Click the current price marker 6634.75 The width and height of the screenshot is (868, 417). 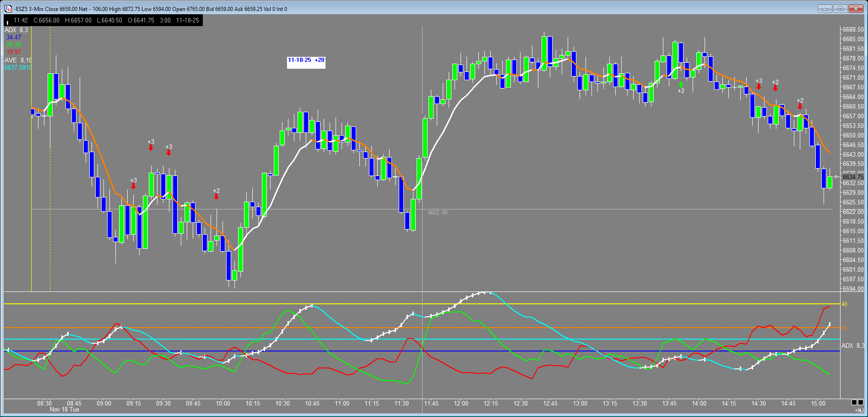point(852,177)
